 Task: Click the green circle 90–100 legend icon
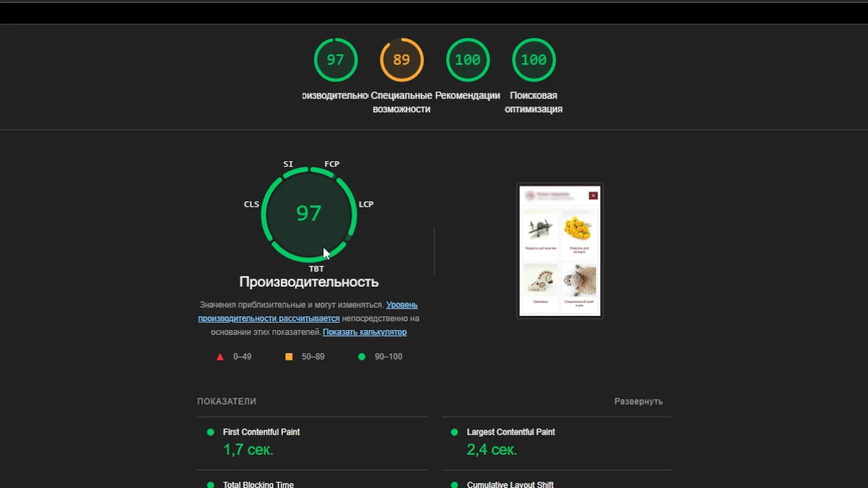[361, 357]
